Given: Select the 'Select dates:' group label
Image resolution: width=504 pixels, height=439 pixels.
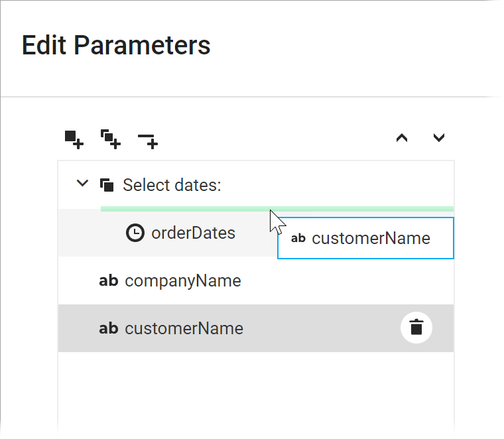Looking at the screenshot, I should click(172, 185).
